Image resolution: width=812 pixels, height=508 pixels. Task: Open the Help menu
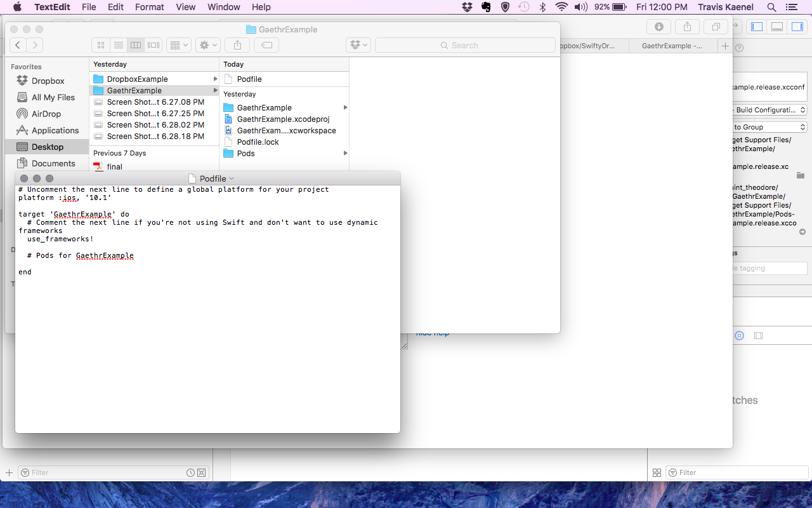click(x=261, y=7)
